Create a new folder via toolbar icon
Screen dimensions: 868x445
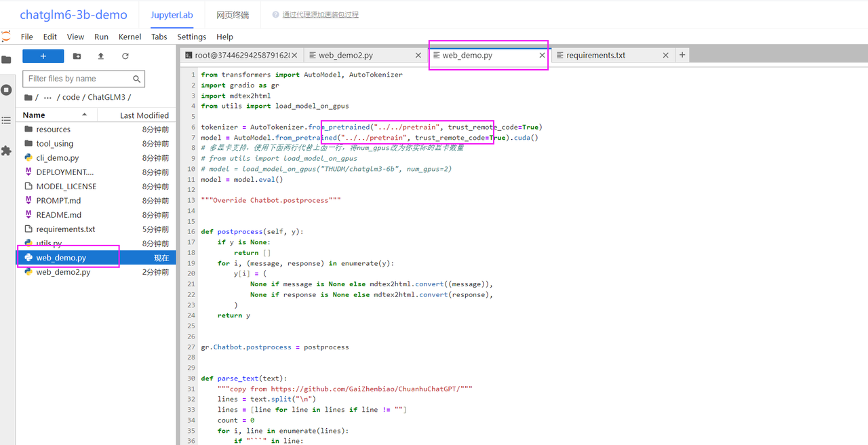click(77, 56)
